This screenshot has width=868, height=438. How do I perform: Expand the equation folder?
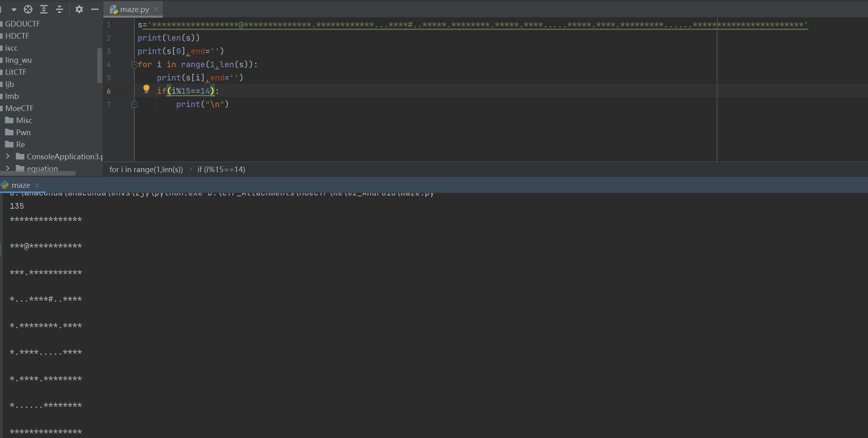(8, 168)
